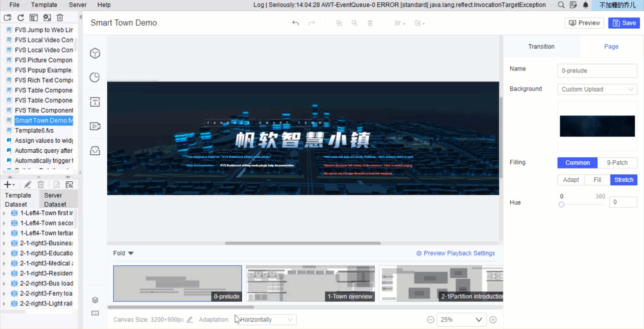Expand the 2-2-right3-Bus load dataset node

[x=4, y=283]
